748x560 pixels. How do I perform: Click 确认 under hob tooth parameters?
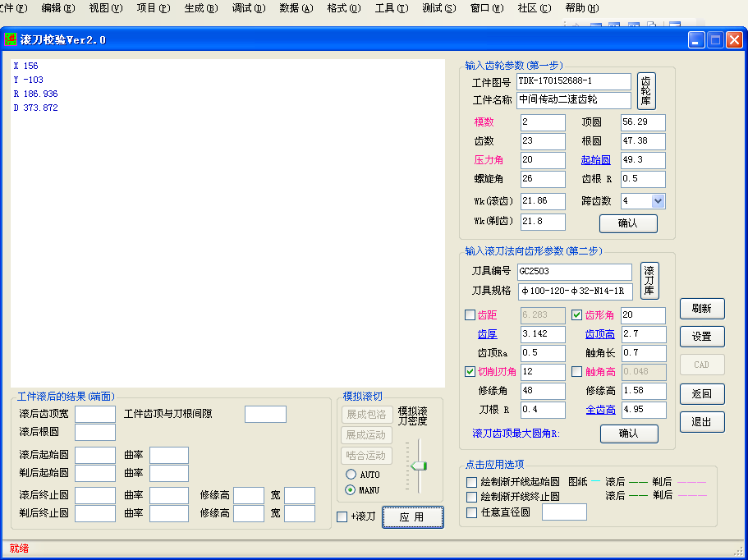[x=629, y=434]
